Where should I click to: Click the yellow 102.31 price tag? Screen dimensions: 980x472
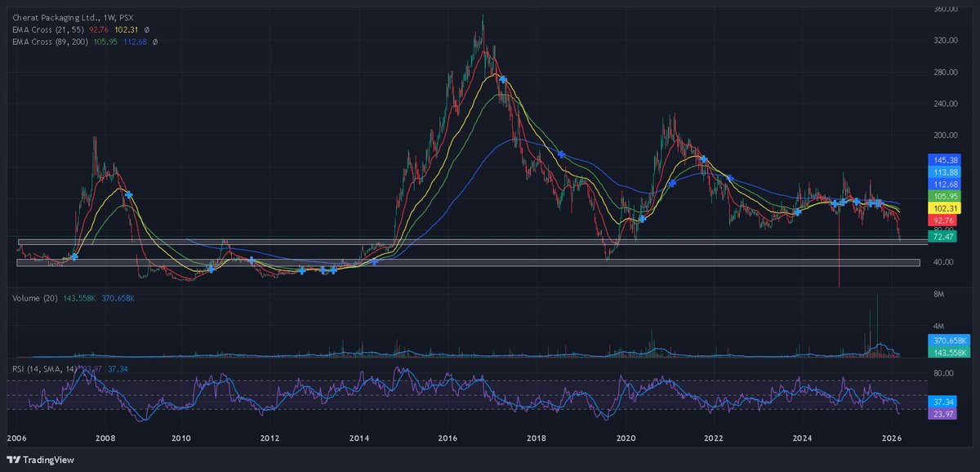pos(943,209)
